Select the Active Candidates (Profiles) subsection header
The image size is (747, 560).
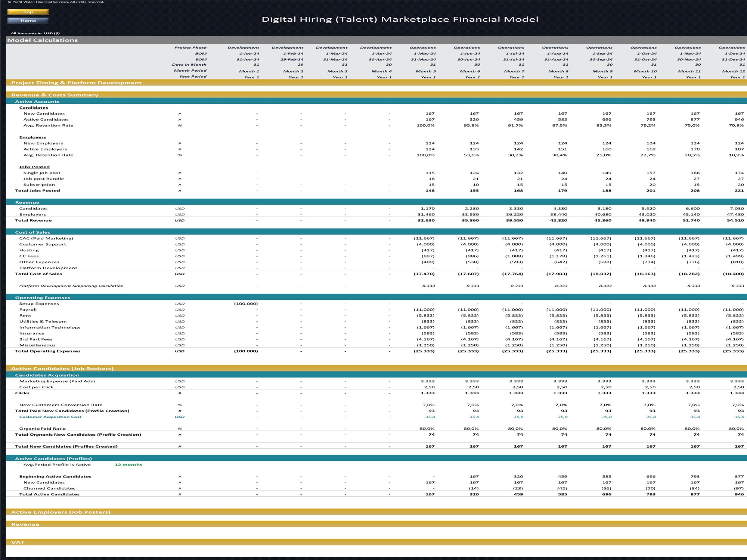tap(376, 458)
